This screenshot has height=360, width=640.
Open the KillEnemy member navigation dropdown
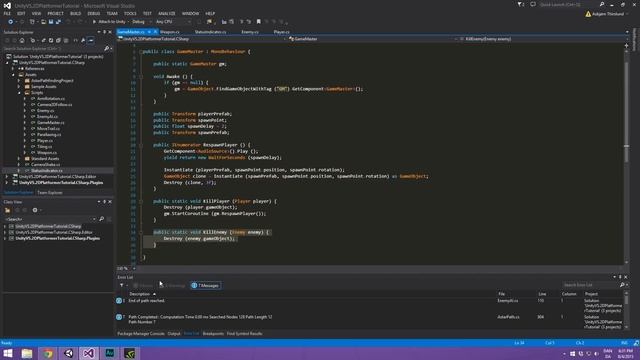tap(542, 39)
